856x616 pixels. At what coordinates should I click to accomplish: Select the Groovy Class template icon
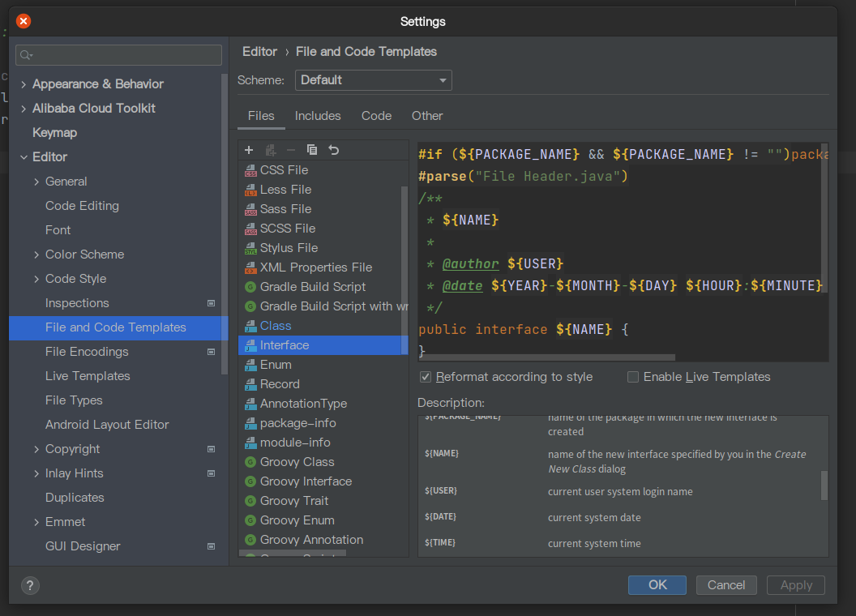(250, 462)
